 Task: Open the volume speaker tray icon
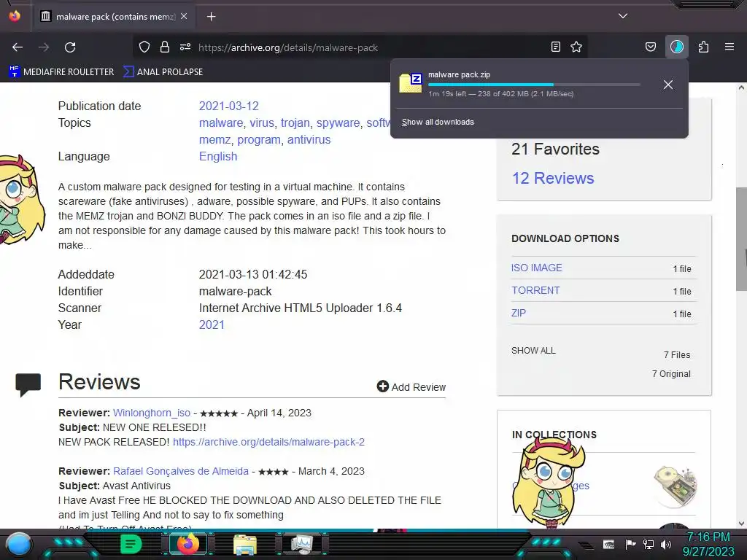[666, 544]
